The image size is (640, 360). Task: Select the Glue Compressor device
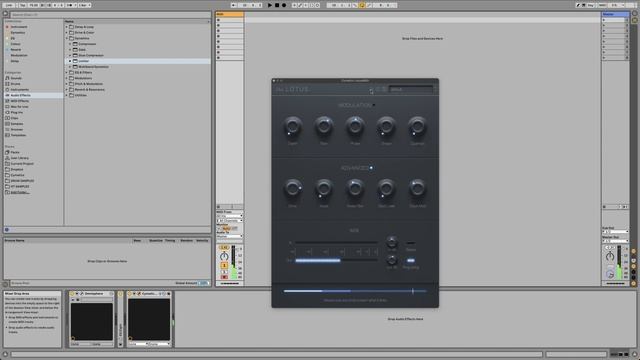coord(91,55)
